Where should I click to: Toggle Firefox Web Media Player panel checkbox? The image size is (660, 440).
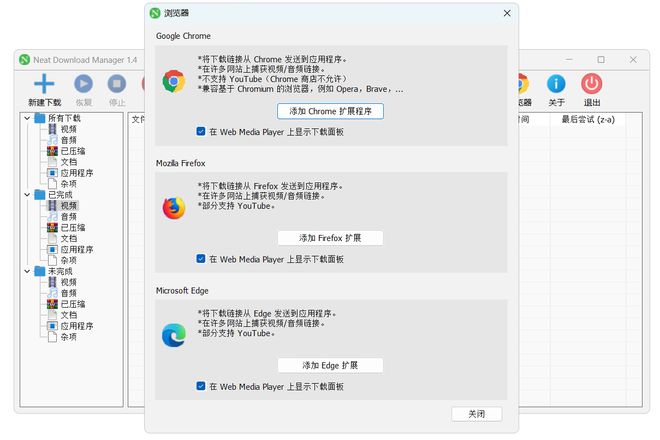pyautogui.click(x=201, y=259)
